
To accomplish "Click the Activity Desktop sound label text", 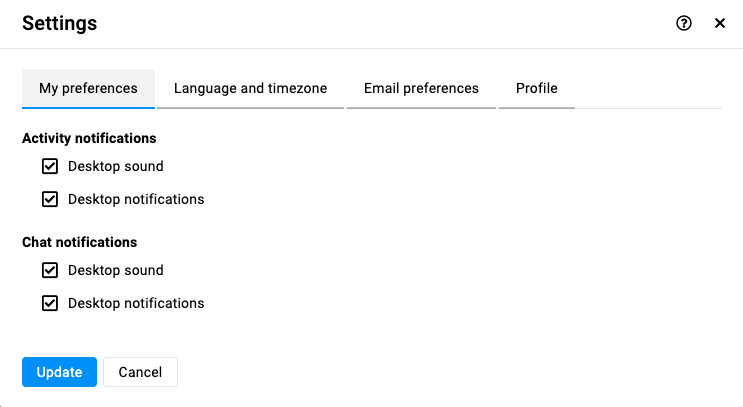I will click(116, 166).
